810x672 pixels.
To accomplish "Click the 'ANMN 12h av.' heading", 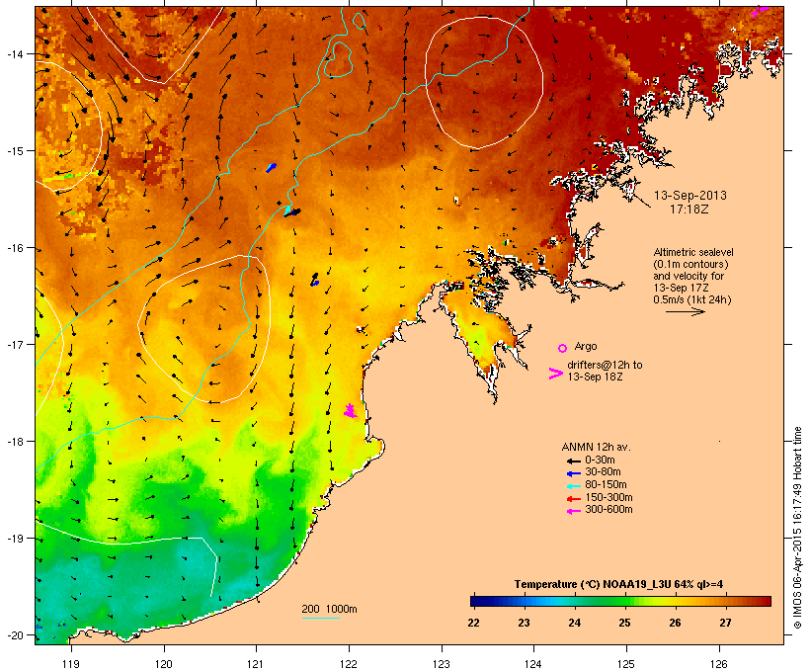I will [596, 447].
